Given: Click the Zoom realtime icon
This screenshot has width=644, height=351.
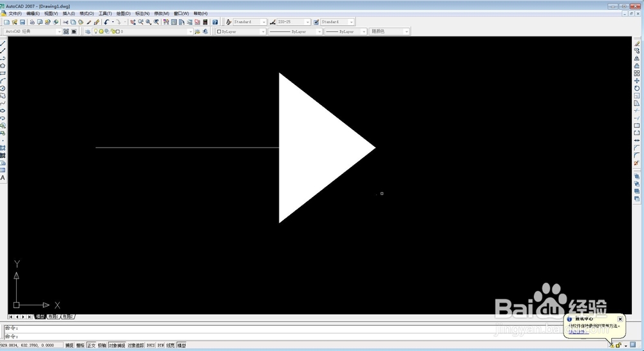Looking at the screenshot, I should (141, 22).
